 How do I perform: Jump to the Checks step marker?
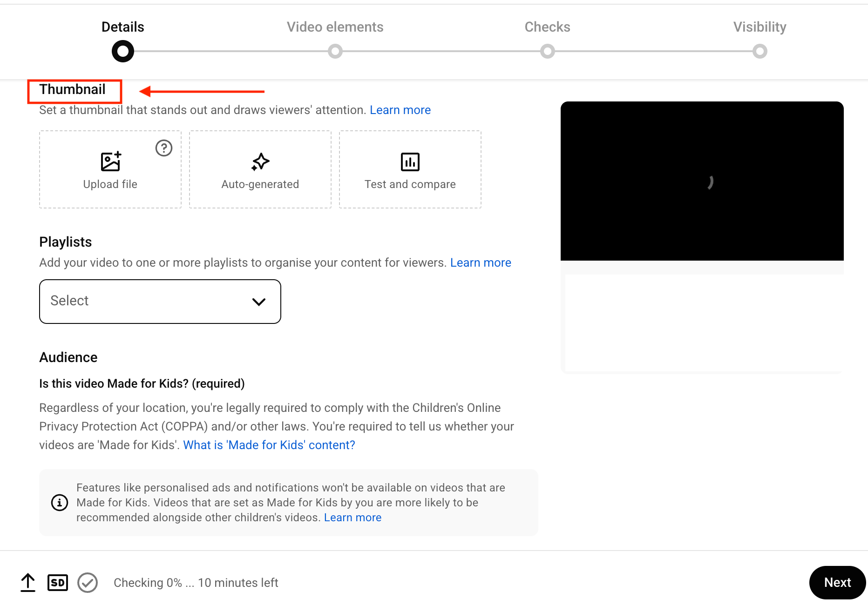tap(547, 51)
